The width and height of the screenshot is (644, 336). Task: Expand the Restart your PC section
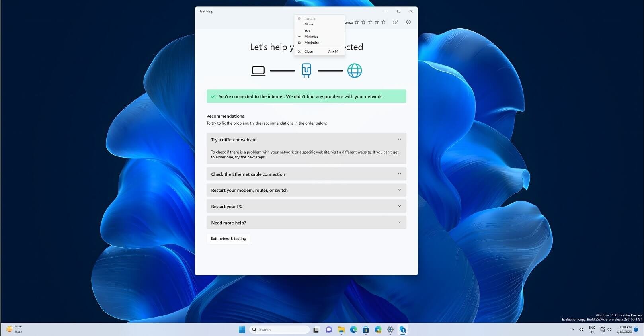click(x=306, y=206)
